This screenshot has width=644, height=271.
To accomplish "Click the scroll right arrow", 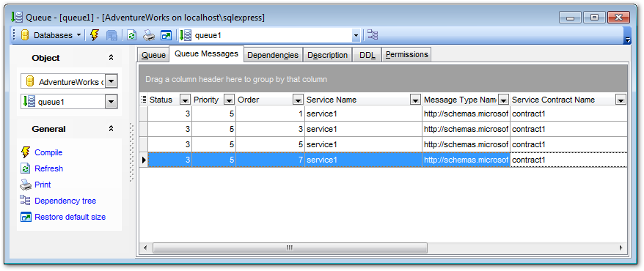I will coord(621,248).
